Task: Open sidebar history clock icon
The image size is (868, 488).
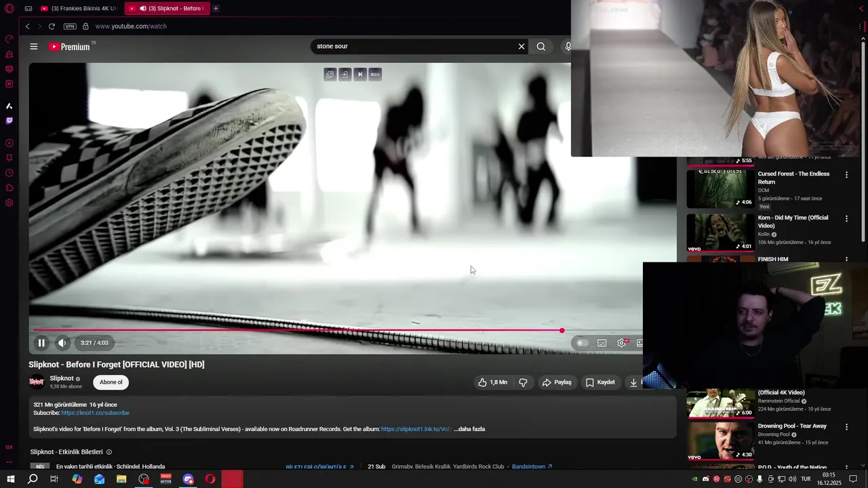Action: pos(9,173)
